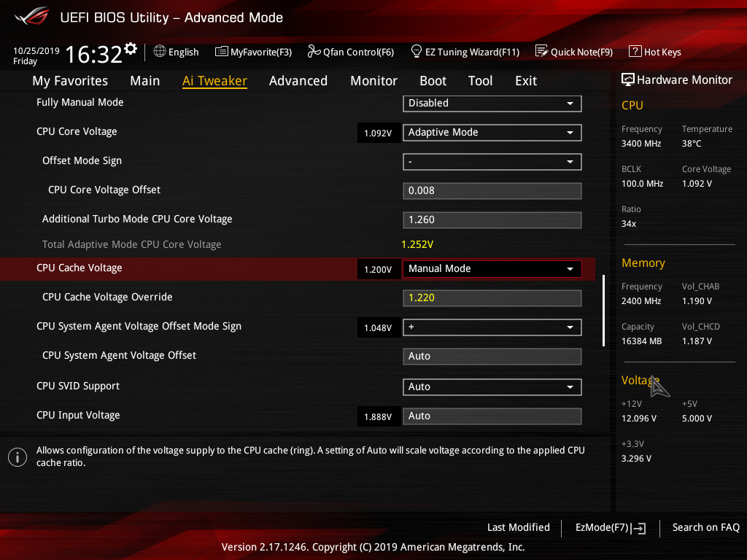Click the Hot Keys question mark icon
Viewport: 747px width, 560px height.
(x=635, y=51)
